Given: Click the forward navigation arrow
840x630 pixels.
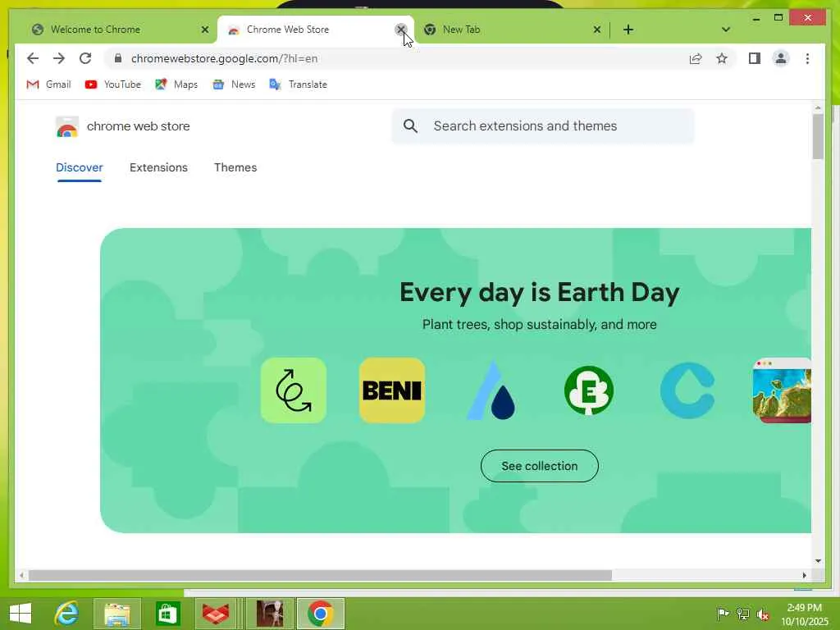Looking at the screenshot, I should click(x=59, y=58).
